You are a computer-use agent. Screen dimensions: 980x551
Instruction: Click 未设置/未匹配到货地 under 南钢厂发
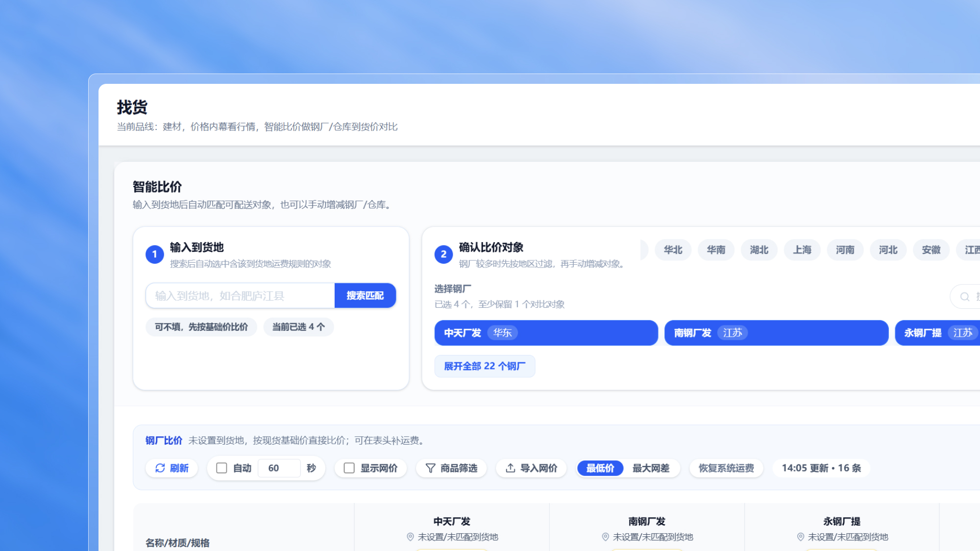coord(653,537)
